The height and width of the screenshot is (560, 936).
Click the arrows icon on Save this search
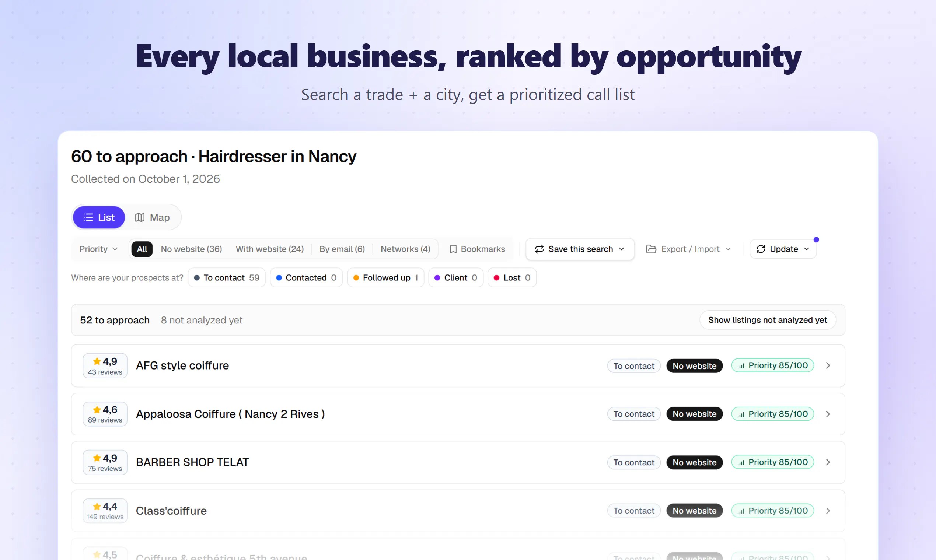(539, 249)
